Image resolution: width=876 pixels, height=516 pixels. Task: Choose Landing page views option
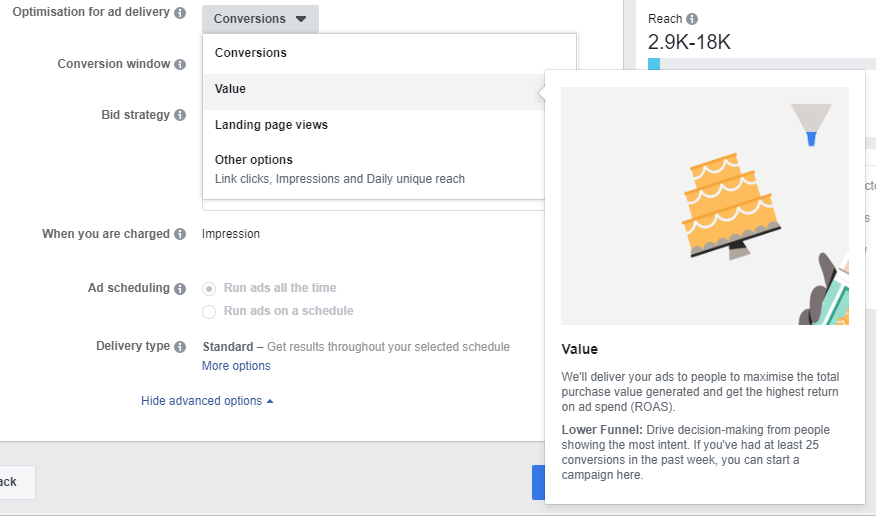(271, 125)
